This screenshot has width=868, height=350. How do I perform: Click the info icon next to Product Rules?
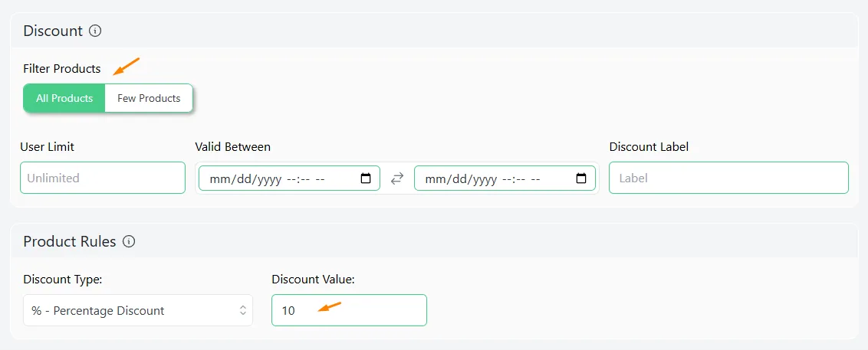tap(129, 241)
